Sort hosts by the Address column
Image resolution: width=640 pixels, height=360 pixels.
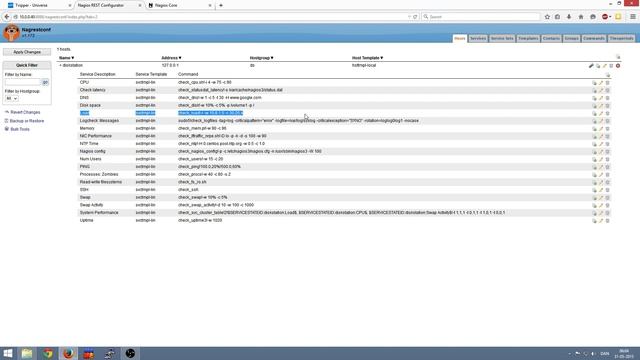point(171,58)
